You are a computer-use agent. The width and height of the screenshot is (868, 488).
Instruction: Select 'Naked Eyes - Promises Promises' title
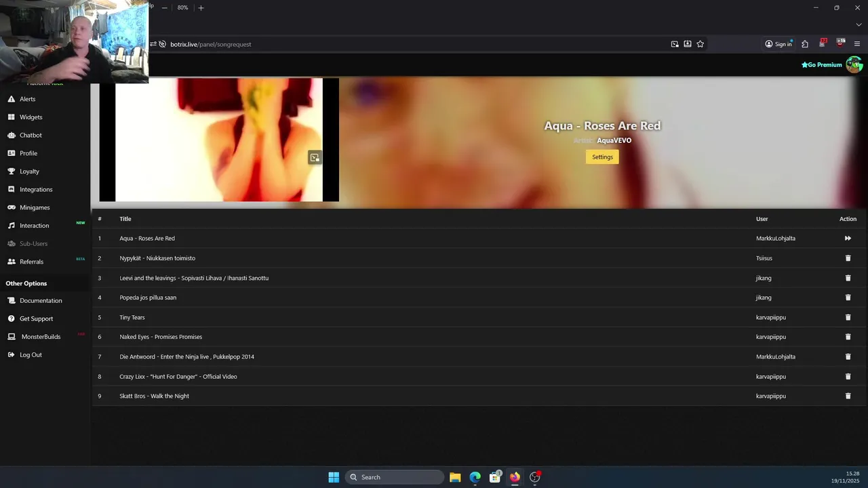(161, 337)
